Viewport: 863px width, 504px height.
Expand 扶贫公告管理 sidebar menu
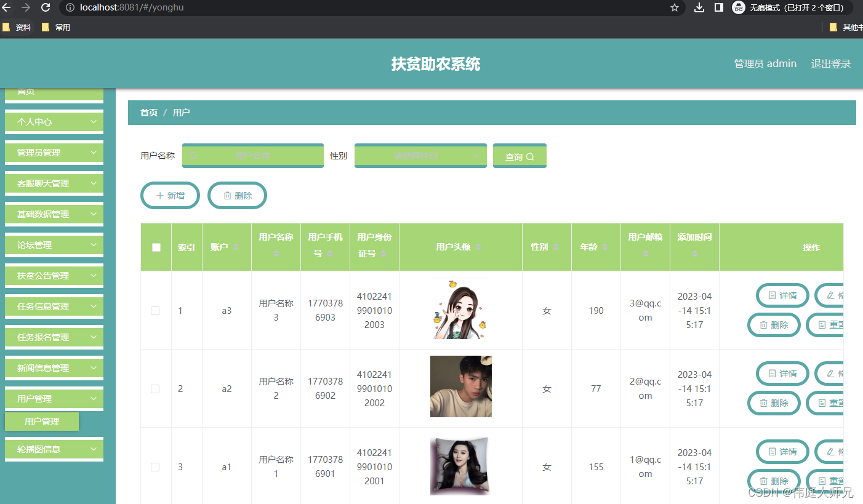click(x=54, y=276)
